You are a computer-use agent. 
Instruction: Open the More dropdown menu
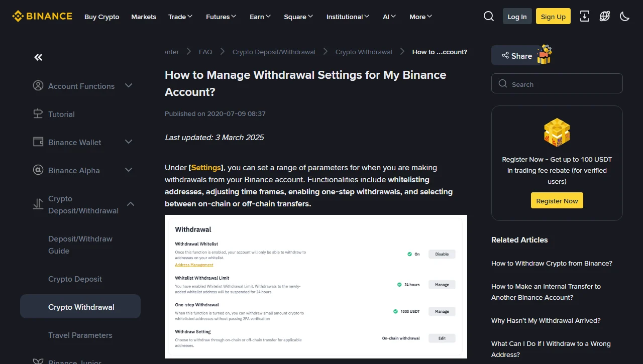click(420, 17)
